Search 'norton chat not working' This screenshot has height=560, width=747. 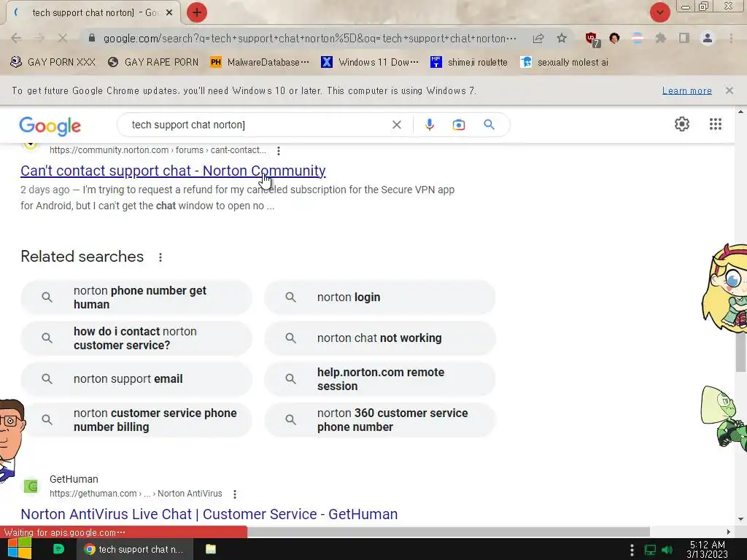(379, 338)
